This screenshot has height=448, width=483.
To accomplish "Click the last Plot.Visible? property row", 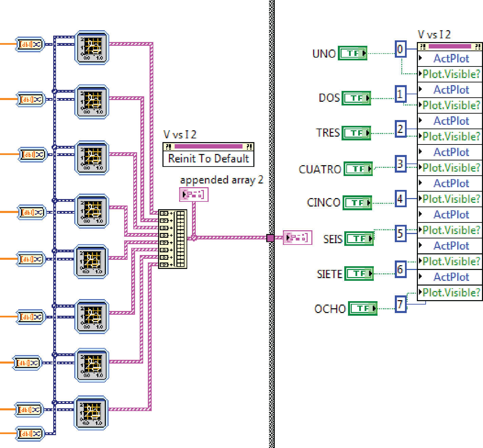I will click(x=450, y=292).
